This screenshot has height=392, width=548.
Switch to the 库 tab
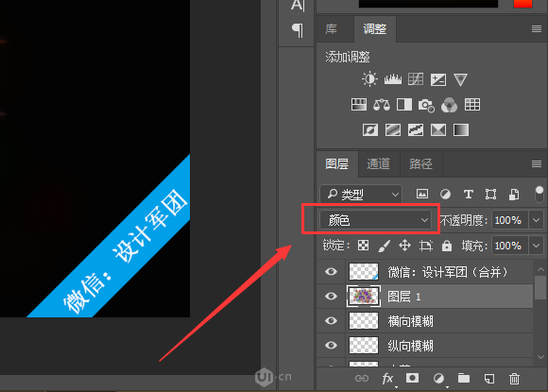[x=331, y=29]
